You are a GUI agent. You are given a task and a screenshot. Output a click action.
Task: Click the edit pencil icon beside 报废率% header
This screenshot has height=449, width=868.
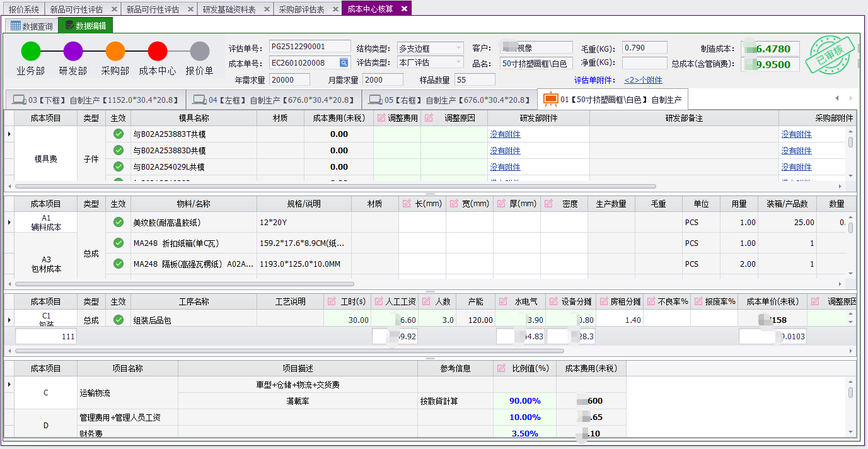coord(698,301)
